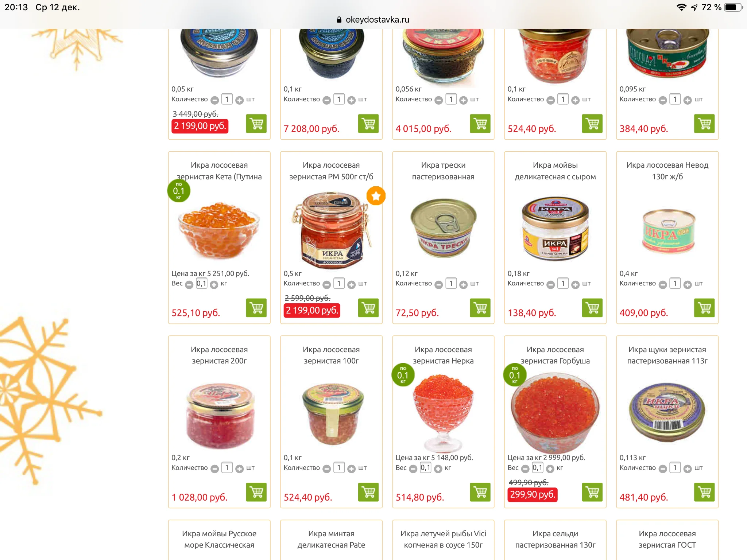Image resolution: width=747 pixels, height=560 pixels.
Task: Decrease weight of Икра лососевая Кета
Action: pyautogui.click(x=189, y=285)
